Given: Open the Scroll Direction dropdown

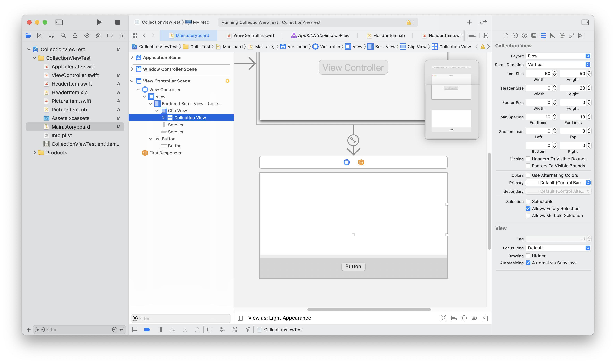Looking at the screenshot, I should coord(558,65).
